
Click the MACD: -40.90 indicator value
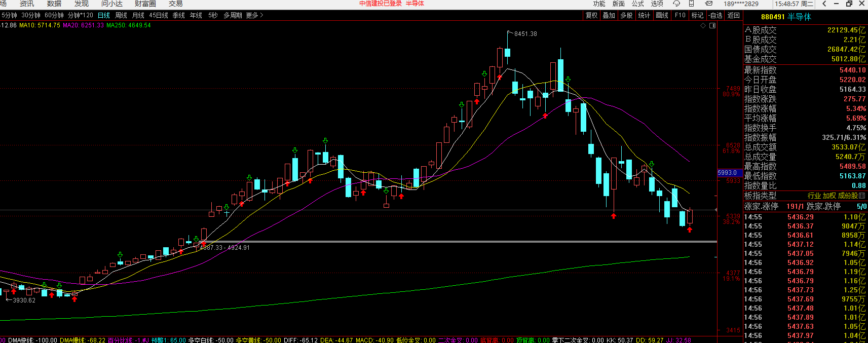[x=373, y=340]
